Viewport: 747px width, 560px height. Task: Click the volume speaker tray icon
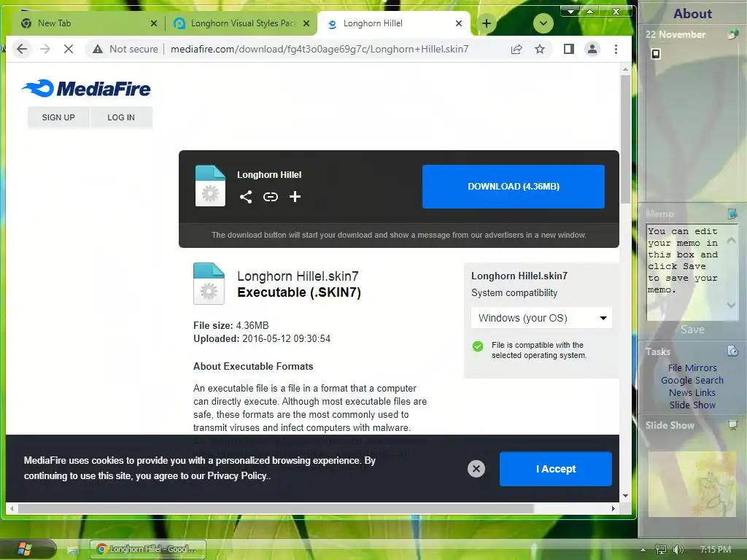pos(678,550)
